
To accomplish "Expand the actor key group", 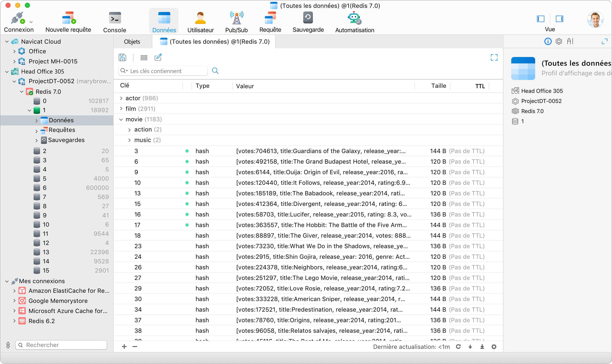I will point(121,98).
